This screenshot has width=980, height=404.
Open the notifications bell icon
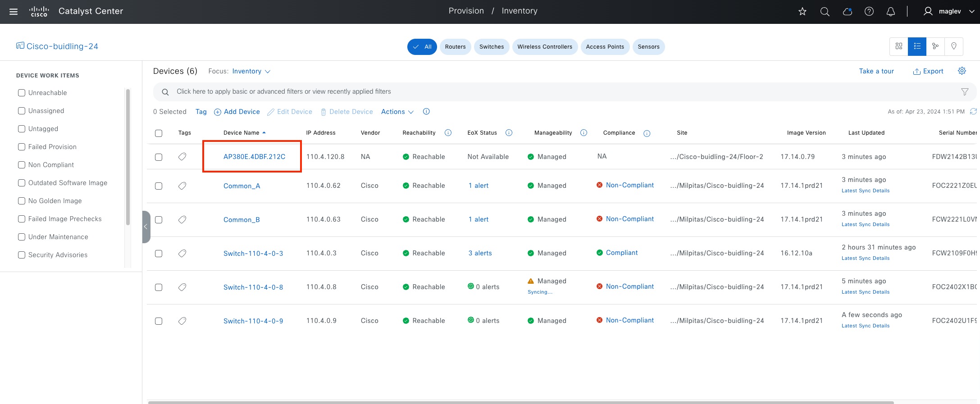tap(890, 12)
